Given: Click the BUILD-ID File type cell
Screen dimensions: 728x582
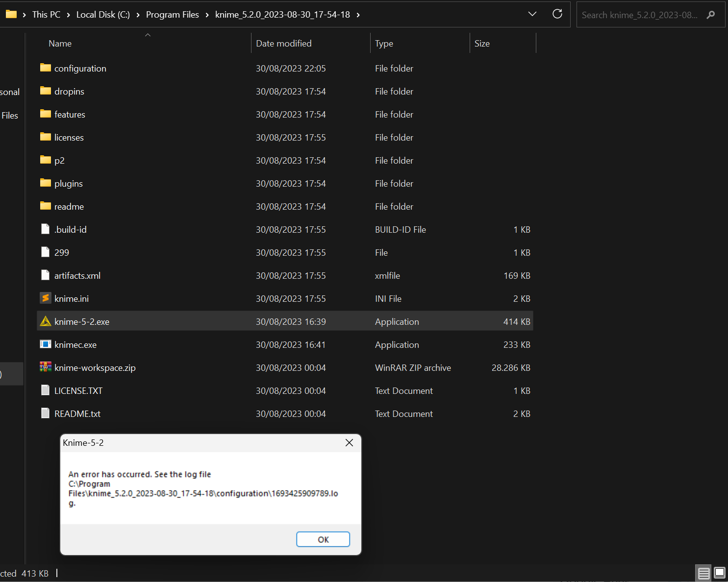Looking at the screenshot, I should [x=401, y=230].
